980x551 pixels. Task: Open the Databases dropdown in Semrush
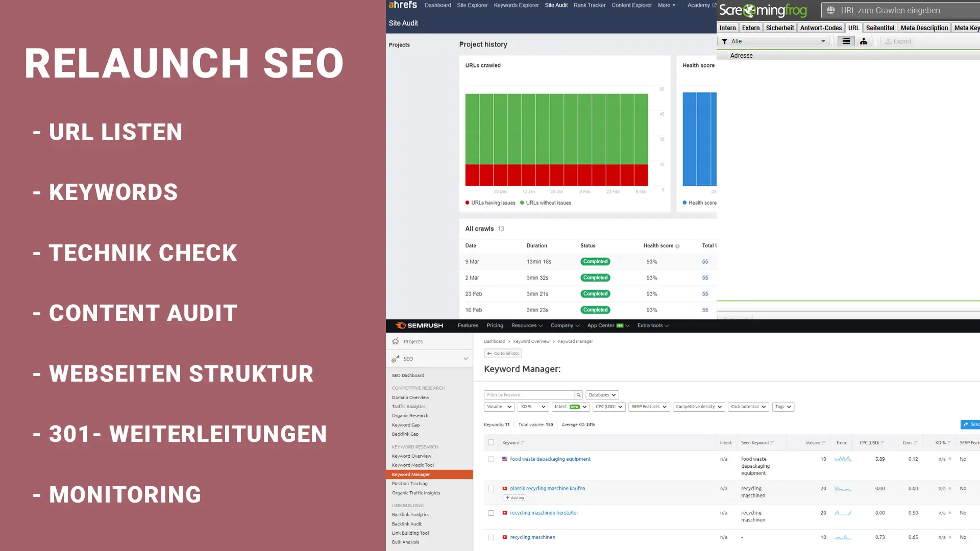point(602,395)
